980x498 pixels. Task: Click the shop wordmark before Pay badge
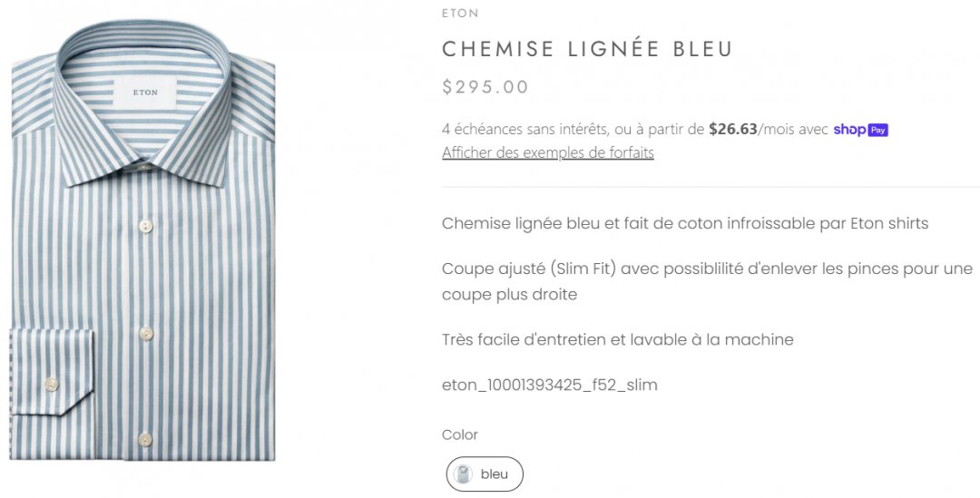848,130
